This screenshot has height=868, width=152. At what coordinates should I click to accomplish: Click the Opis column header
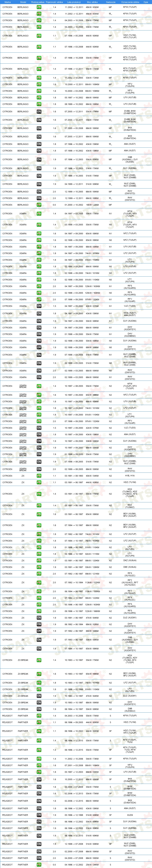(146, 2)
